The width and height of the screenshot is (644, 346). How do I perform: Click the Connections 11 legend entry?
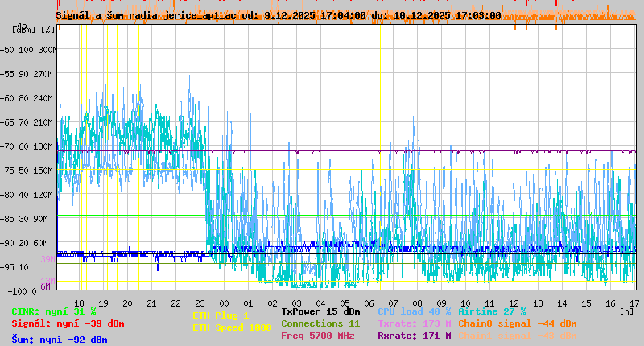(x=320, y=323)
